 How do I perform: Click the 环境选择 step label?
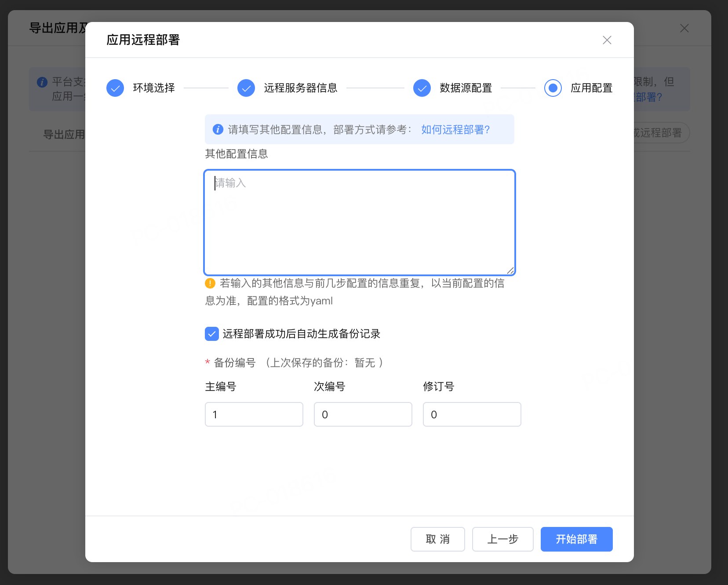(x=154, y=88)
